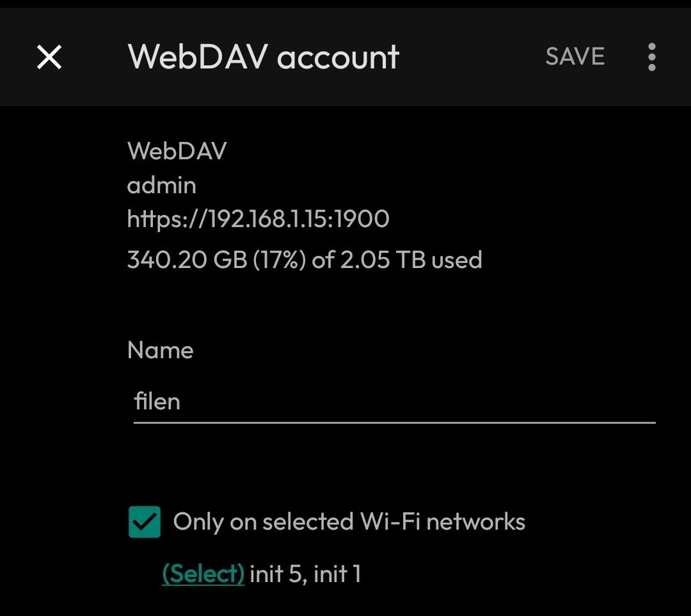
Task: Open the (Select) Wi-Fi networks link
Action: coord(203,574)
